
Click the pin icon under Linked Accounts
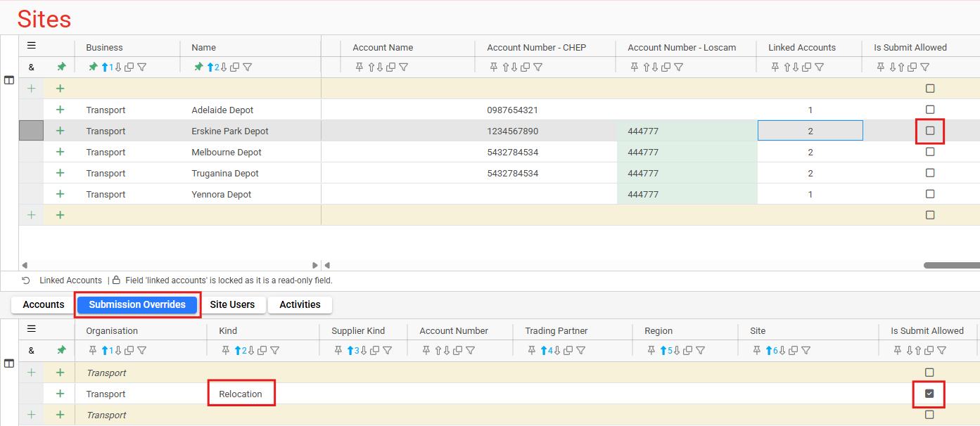(x=775, y=67)
